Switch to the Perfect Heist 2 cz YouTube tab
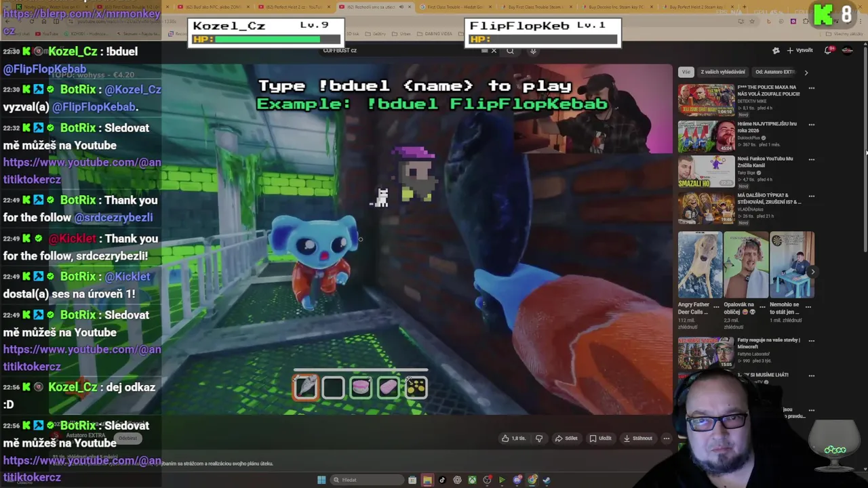 pos(294,7)
